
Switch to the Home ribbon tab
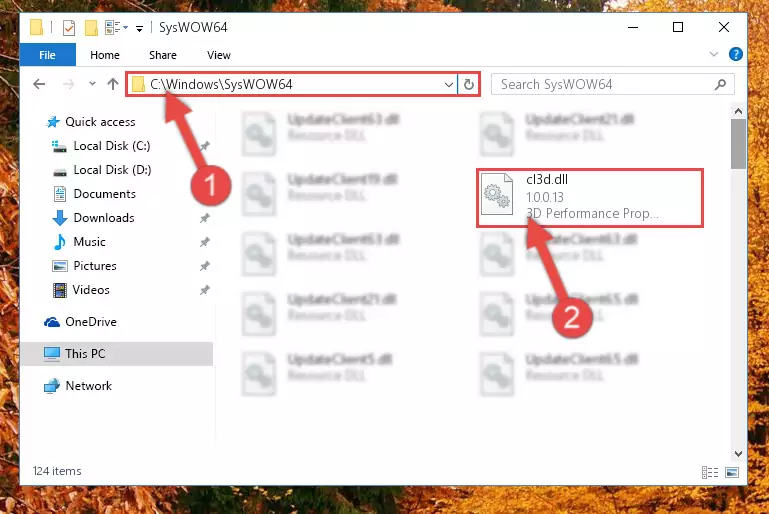click(x=104, y=55)
